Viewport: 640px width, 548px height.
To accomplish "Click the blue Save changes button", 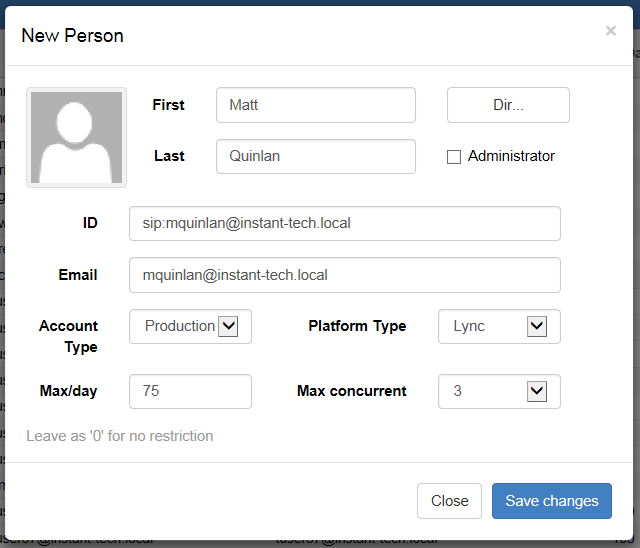I will click(x=551, y=501).
